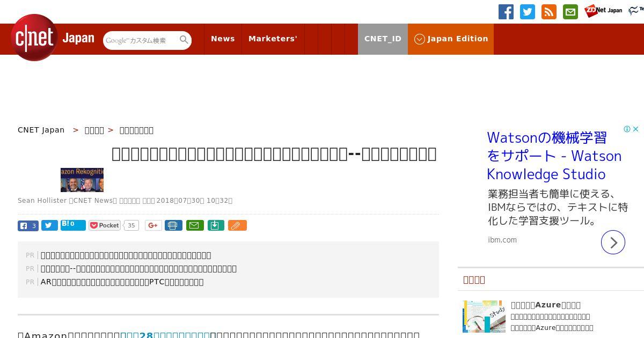Go to CNET Japan home logo
This screenshot has width=644, height=338.
click(53, 38)
